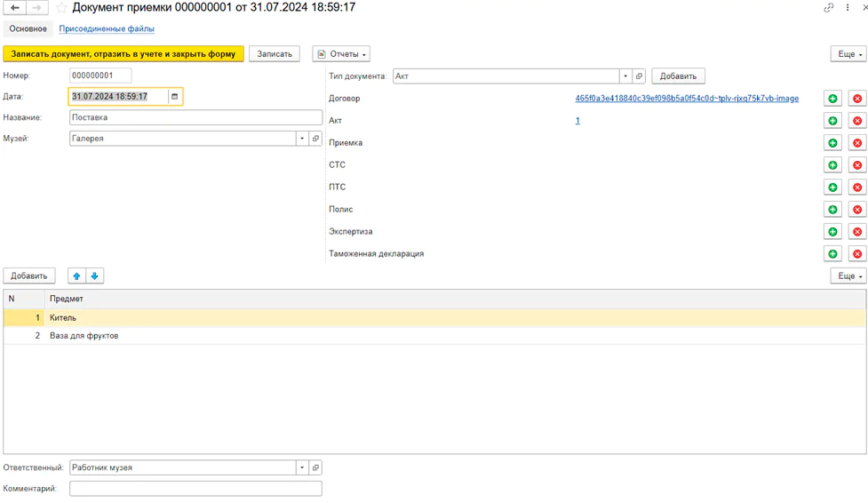Viewport: 868px width, 503px height.
Task: Click into the Комментарий input field
Action: tap(195, 489)
